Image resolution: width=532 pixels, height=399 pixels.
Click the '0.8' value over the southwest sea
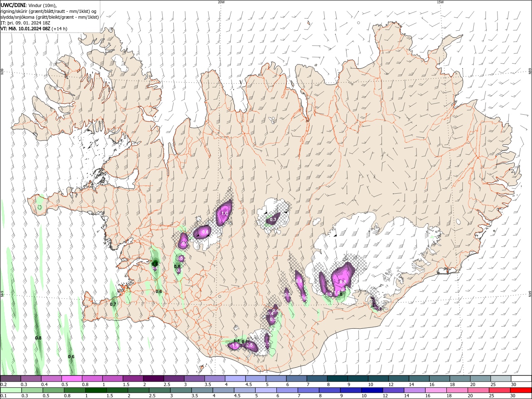point(38,338)
